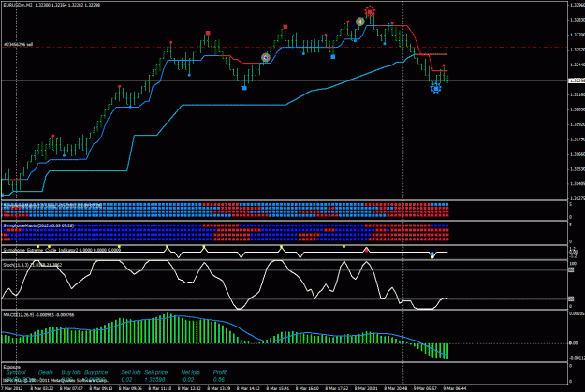Click the dark blue SymphonieMatrix indicator label
Viewport: 585px width, 392px height.
(x=38, y=225)
